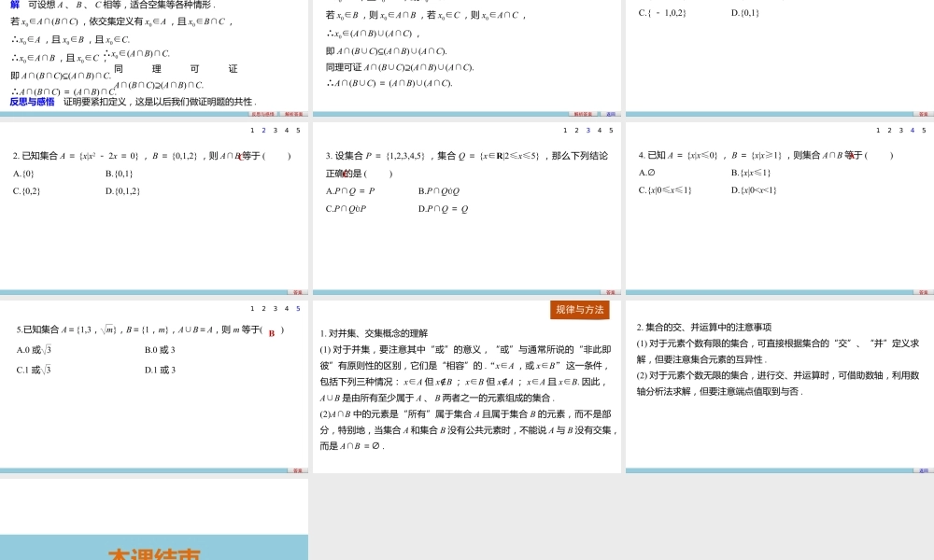Click 返回 link on the middle proof slide
Viewport: 934px width, 560px height.
611,114
